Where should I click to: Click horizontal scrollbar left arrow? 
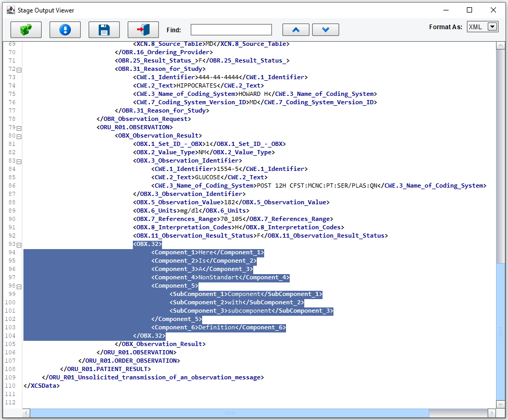26,413
